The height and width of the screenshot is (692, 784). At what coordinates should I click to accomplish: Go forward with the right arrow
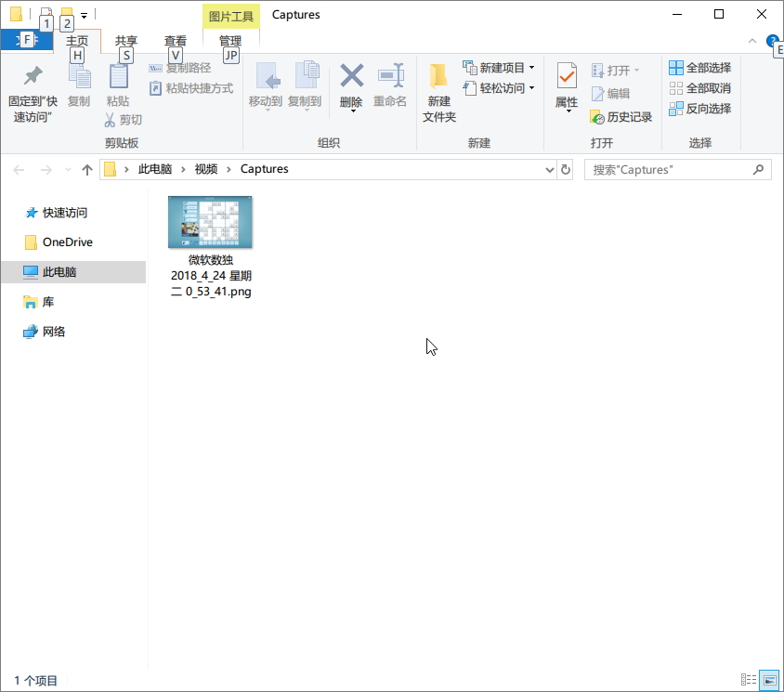(46, 170)
